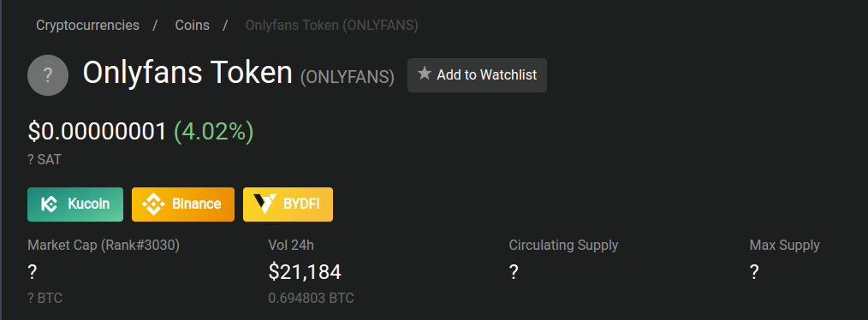Click the $21,184 volume value
Viewport: 868px width, 320px height.
[305, 272]
